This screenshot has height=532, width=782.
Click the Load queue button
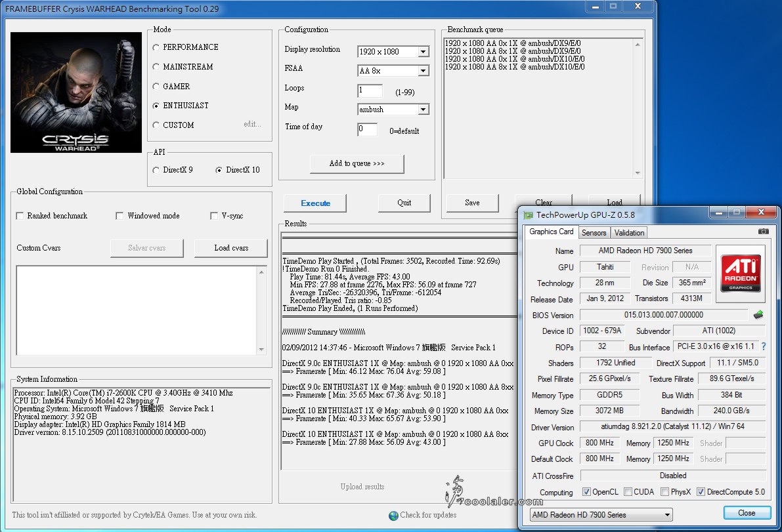[615, 201]
